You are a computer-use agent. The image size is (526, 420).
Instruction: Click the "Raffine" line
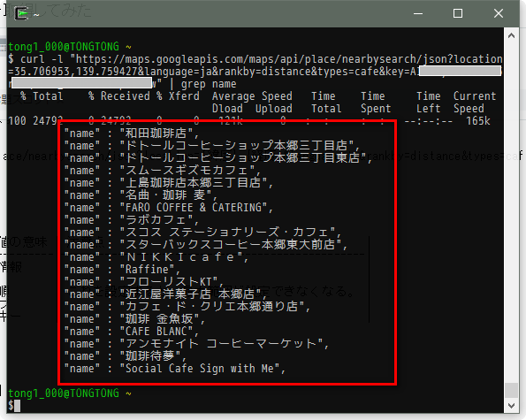(123, 270)
